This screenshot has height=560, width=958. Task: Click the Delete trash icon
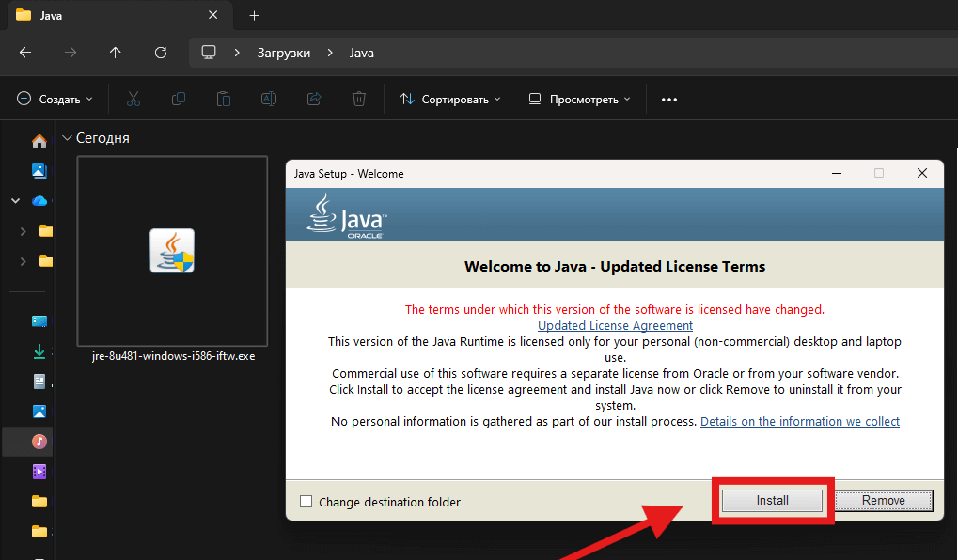[x=359, y=99]
